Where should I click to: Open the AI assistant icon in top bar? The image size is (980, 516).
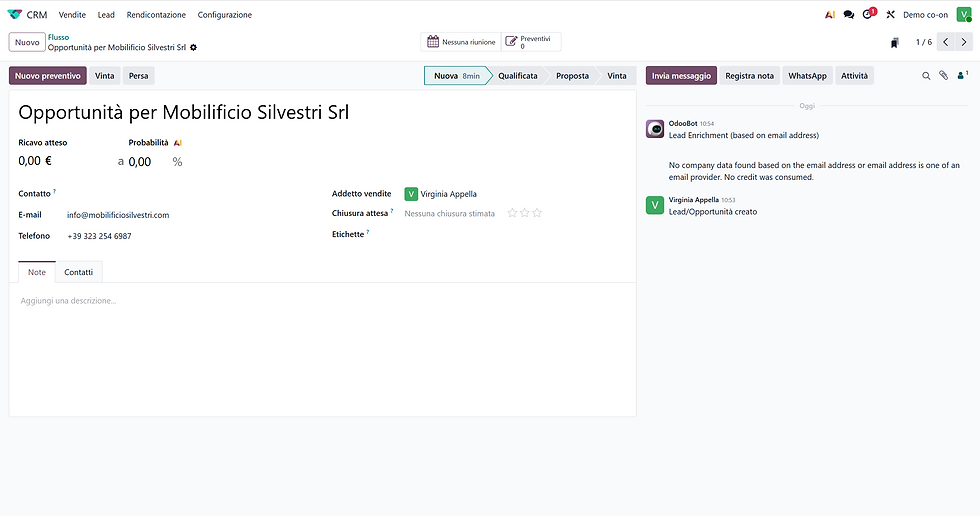point(830,14)
